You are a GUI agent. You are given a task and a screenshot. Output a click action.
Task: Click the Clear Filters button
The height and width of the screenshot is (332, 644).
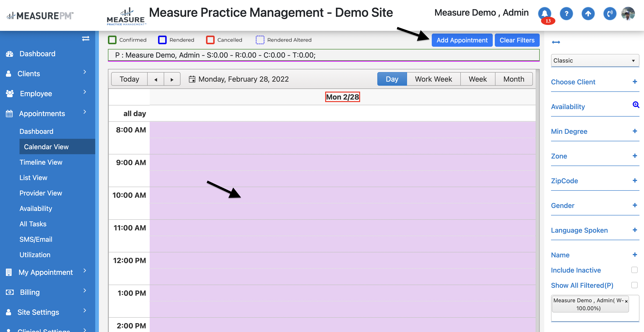pyautogui.click(x=517, y=40)
